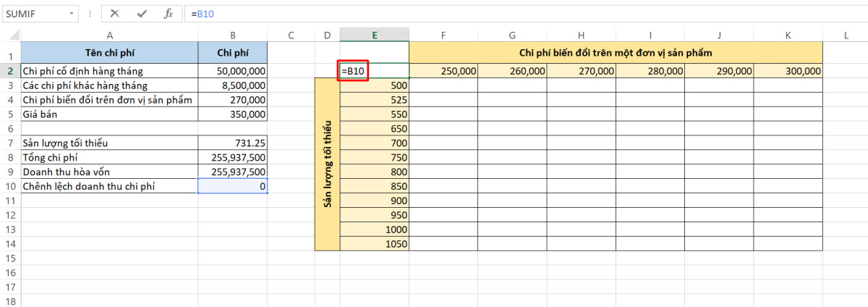Select cell E4 with value 525
The height and width of the screenshot is (307, 868).
(x=375, y=100)
